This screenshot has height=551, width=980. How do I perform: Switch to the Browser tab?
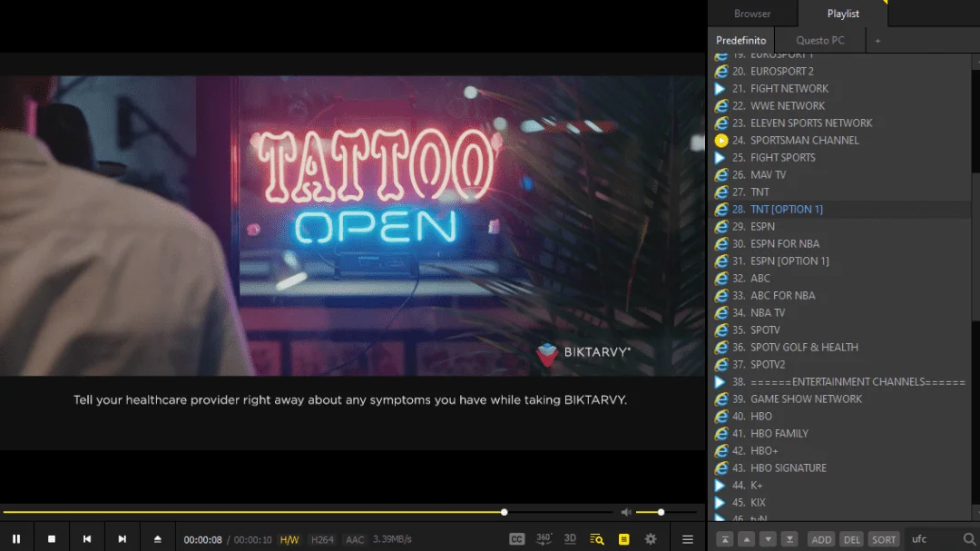(752, 13)
